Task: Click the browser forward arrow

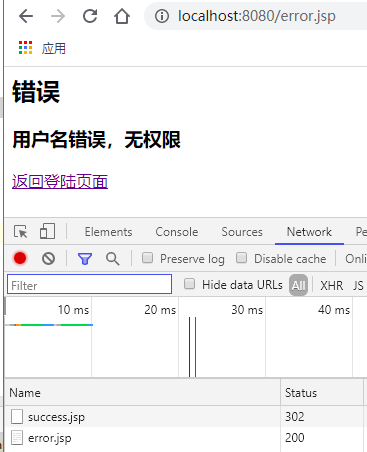Action: 58,16
